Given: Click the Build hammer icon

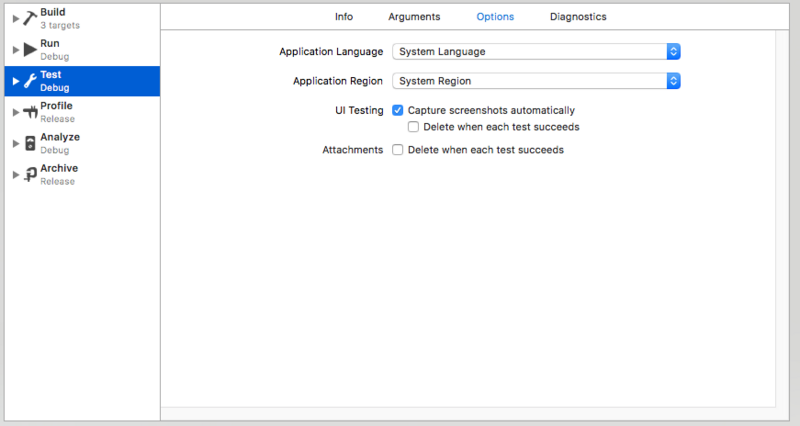Looking at the screenshot, I should (30, 18).
